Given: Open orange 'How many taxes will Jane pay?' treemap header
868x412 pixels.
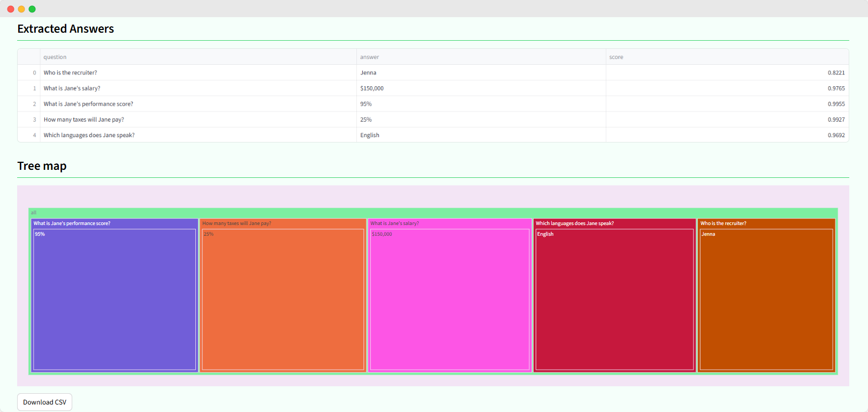Looking at the screenshot, I should click(283, 223).
